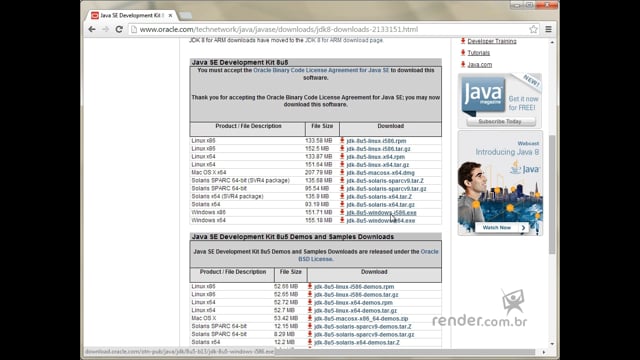Click the Watch Now webcast button

pyautogui.click(x=502, y=228)
